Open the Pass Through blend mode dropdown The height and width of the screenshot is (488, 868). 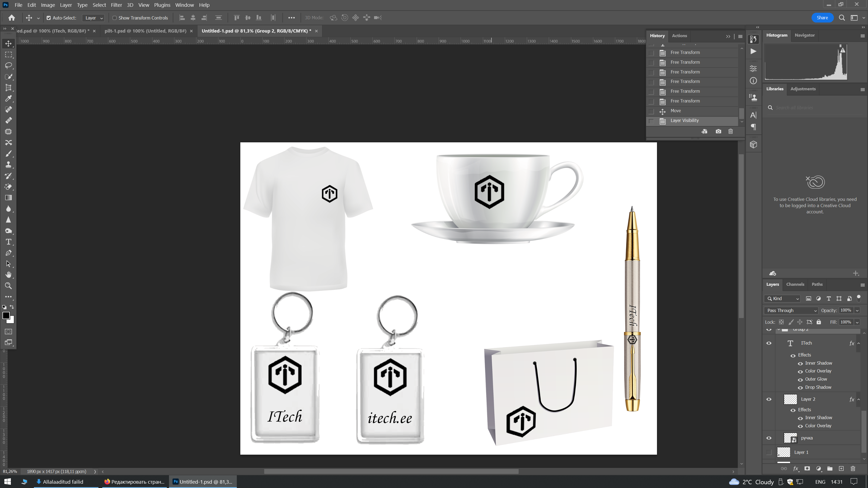[791, 310]
